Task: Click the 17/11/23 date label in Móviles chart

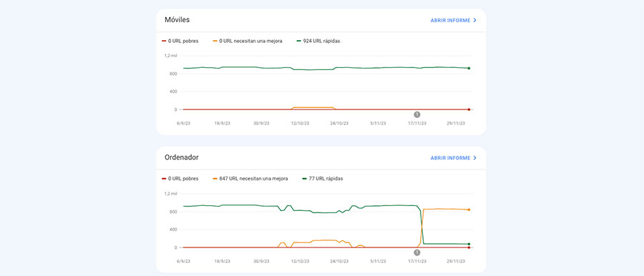Action: point(417,123)
